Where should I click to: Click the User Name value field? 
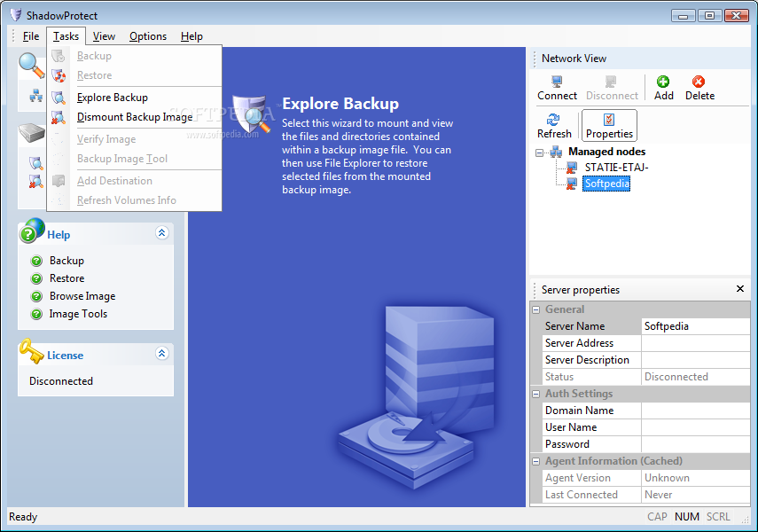coord(695,427)
